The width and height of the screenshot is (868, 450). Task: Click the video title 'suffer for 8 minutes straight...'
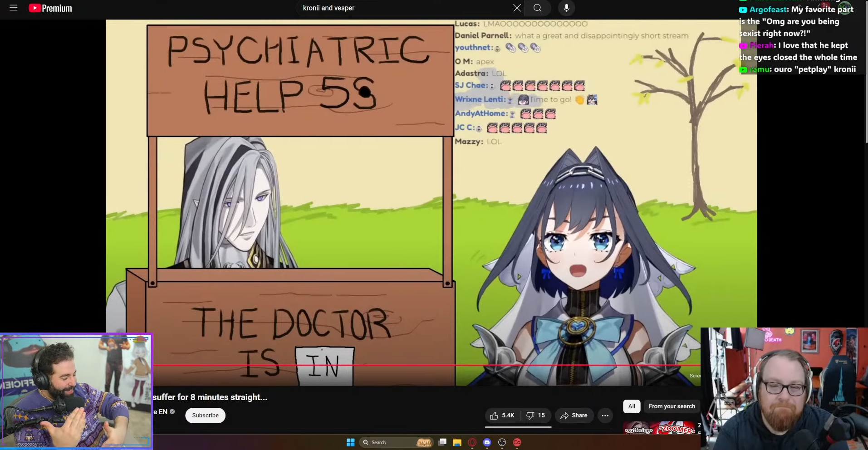point(210,397)
